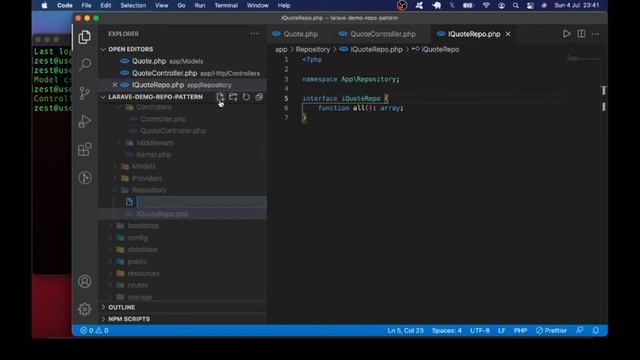
Task: Collapse all folders in explorer
Action: 259,97
